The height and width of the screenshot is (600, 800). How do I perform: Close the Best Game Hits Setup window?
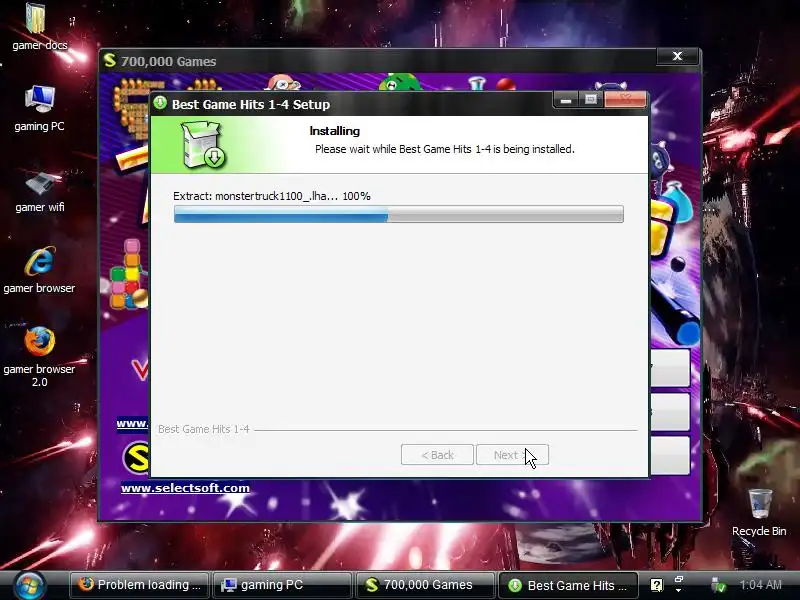pos(626,100)
